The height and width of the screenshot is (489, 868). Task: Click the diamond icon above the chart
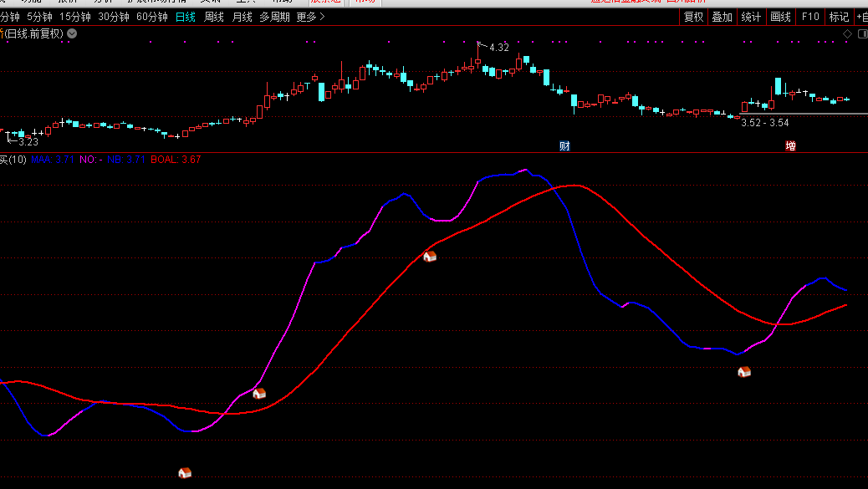(x=847, y=33)
